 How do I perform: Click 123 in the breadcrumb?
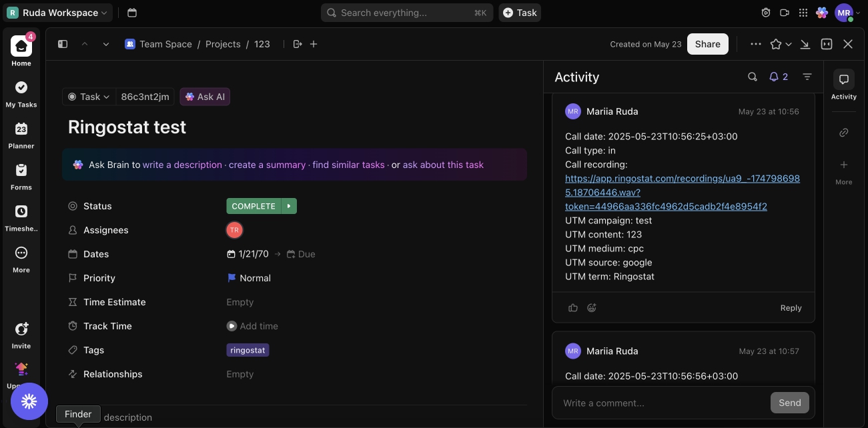[262, 44]
